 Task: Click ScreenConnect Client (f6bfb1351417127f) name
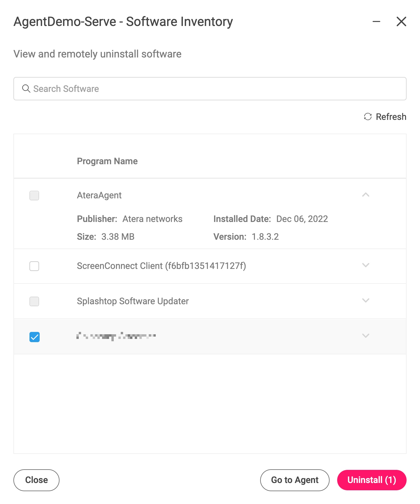tap(162, 266)
